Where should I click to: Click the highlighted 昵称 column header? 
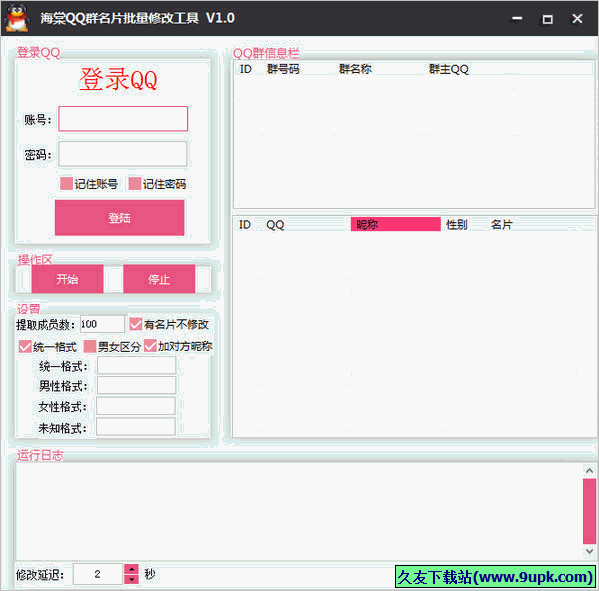395,224
